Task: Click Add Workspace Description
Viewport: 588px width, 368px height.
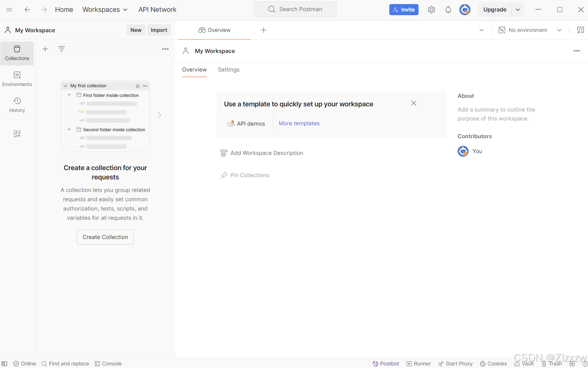Action: (x=262, y=153)
